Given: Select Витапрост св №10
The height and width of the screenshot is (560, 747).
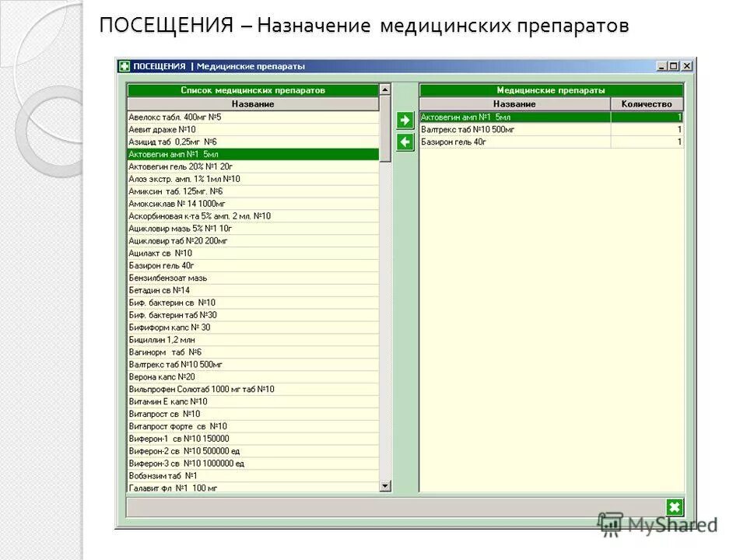Looking at the screenshot, I should point(253,415).
